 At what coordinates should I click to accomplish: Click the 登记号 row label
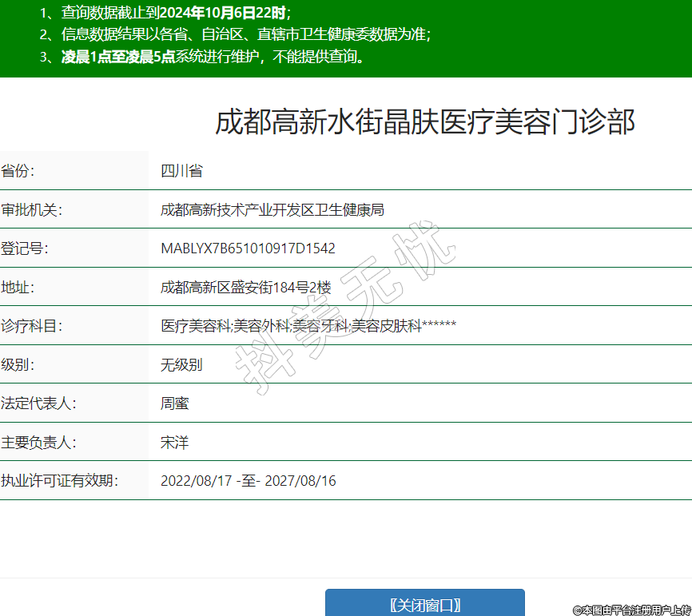[x=25, y=248]
